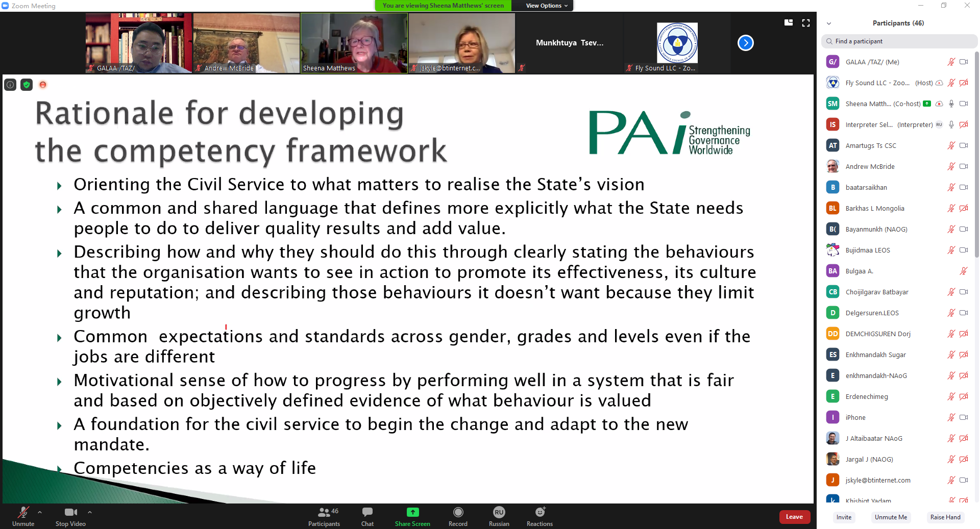Click the Raise Hand button
980x529 pixels.
945,517
